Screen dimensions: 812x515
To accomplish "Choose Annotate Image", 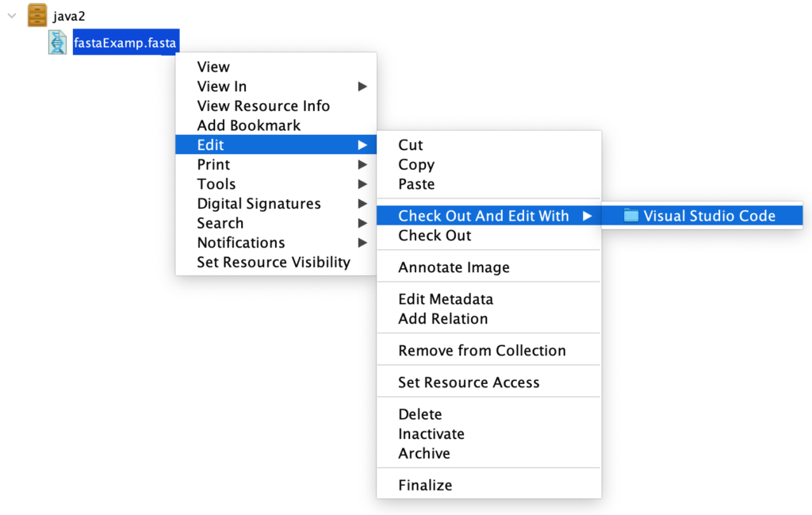I will click(x=454, y=267).
